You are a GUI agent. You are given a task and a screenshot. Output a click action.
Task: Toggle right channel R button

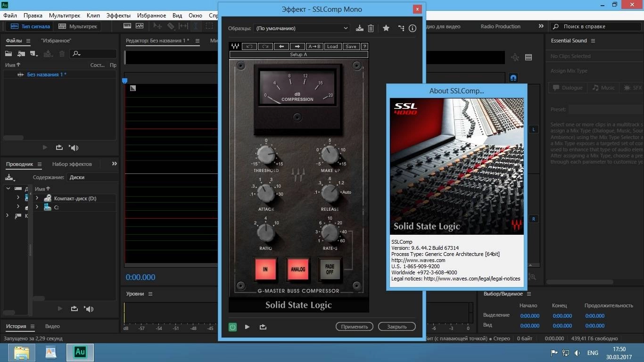tap(534, 219)
